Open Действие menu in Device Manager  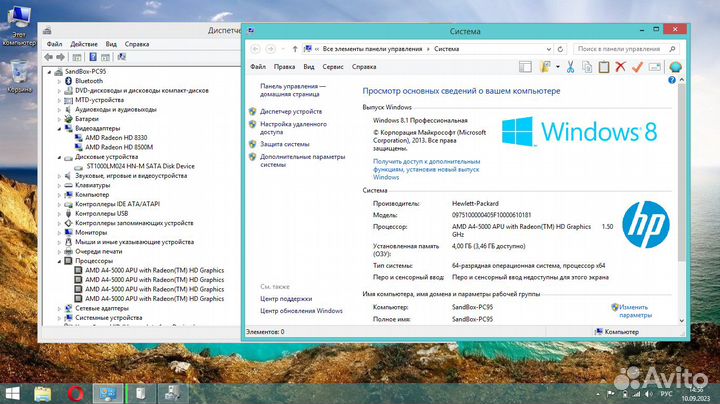point(84,44)
